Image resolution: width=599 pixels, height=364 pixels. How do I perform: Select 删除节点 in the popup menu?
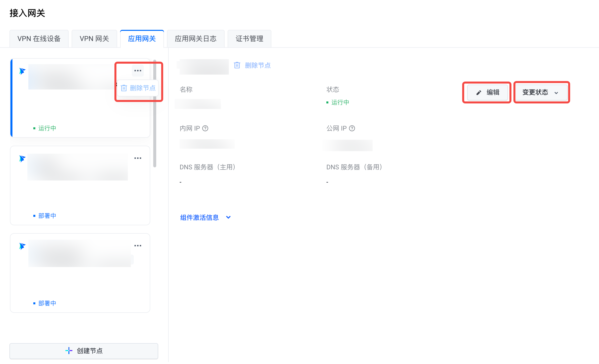coord(138,88)
